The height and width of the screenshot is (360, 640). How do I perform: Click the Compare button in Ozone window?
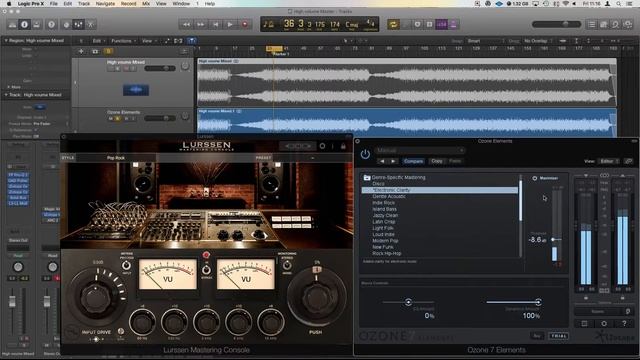point(413,161)
